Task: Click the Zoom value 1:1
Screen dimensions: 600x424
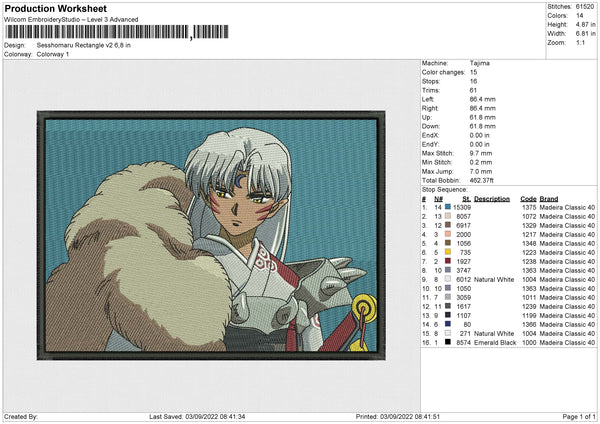Action: click(x=580, y=42)
